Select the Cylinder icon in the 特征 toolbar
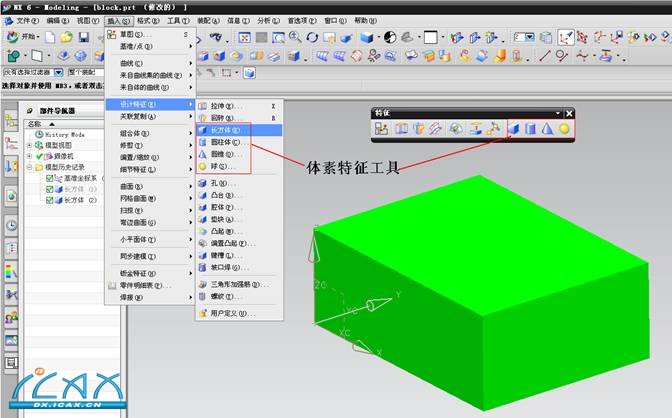This screenshot has width=672, height=418. [531, 129]
